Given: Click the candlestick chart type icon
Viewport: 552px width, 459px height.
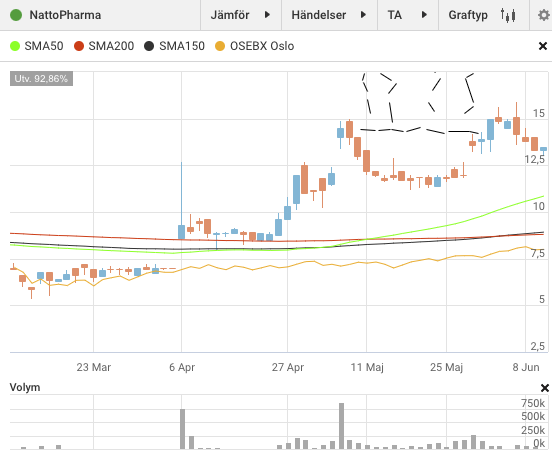Looking at the screenshot, I should (x=508, y=15).
